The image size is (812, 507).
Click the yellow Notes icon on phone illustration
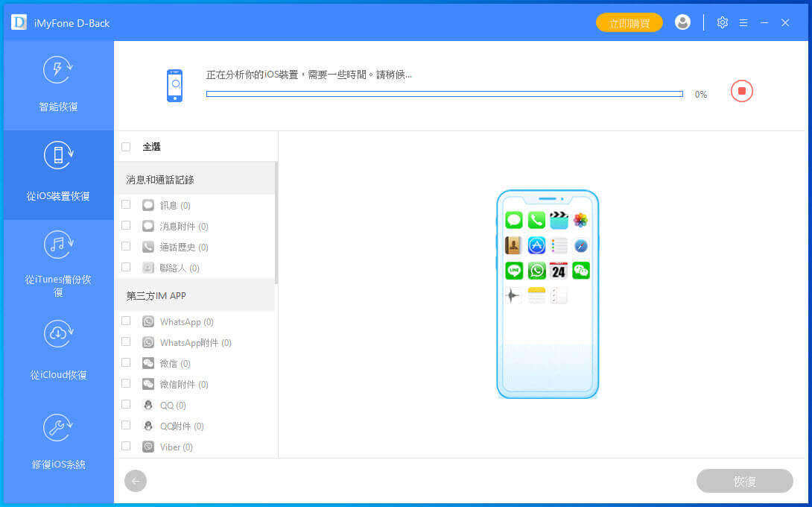tap(536, 295)
